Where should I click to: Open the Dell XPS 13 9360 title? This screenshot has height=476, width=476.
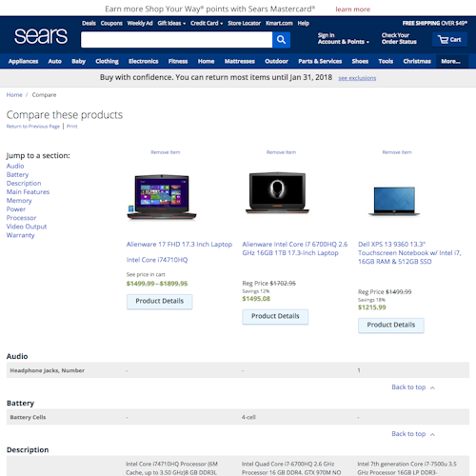point(409,253)
